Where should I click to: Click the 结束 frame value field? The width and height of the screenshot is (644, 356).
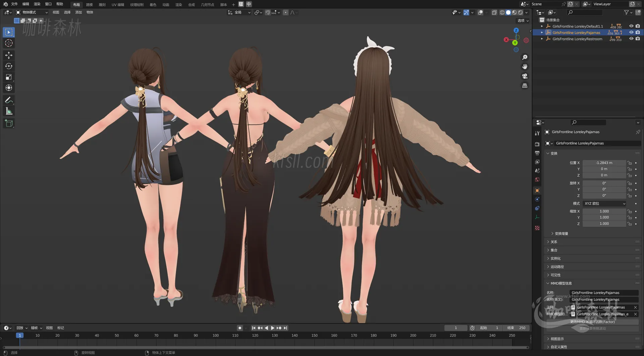(517, 328)
